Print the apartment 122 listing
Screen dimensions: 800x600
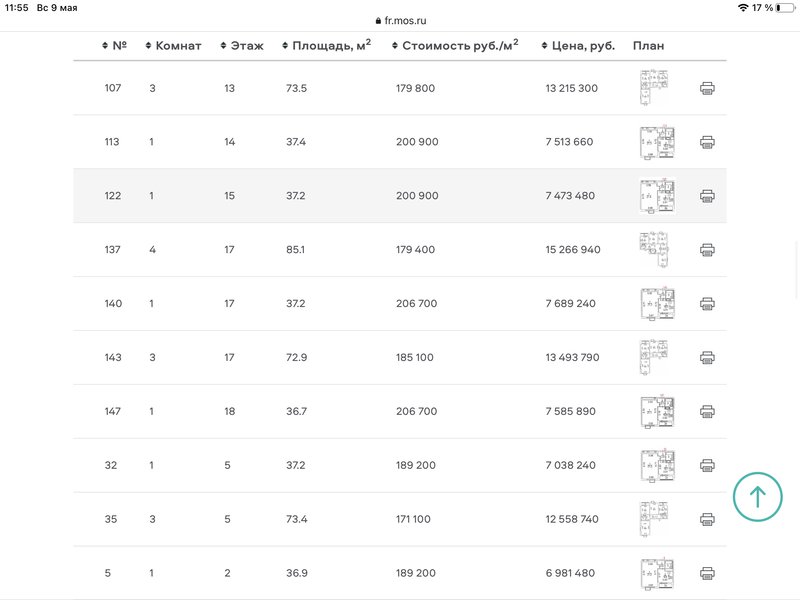tap(707, 196)
